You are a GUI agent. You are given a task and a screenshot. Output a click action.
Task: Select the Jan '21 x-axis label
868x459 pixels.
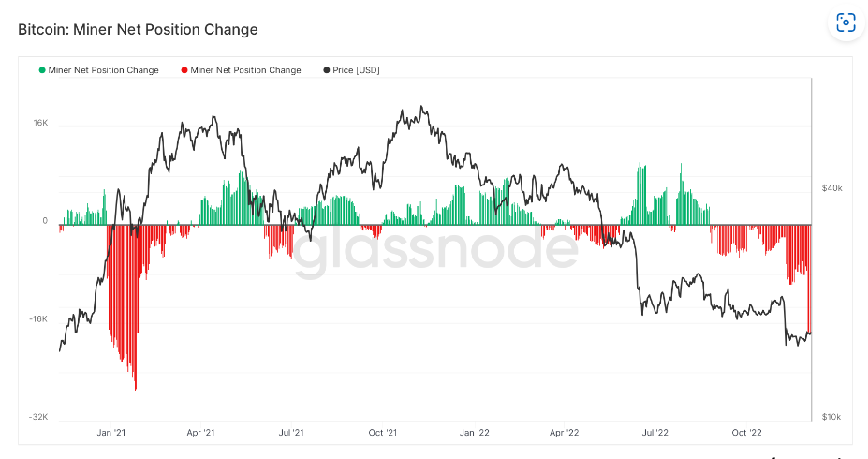111,433
